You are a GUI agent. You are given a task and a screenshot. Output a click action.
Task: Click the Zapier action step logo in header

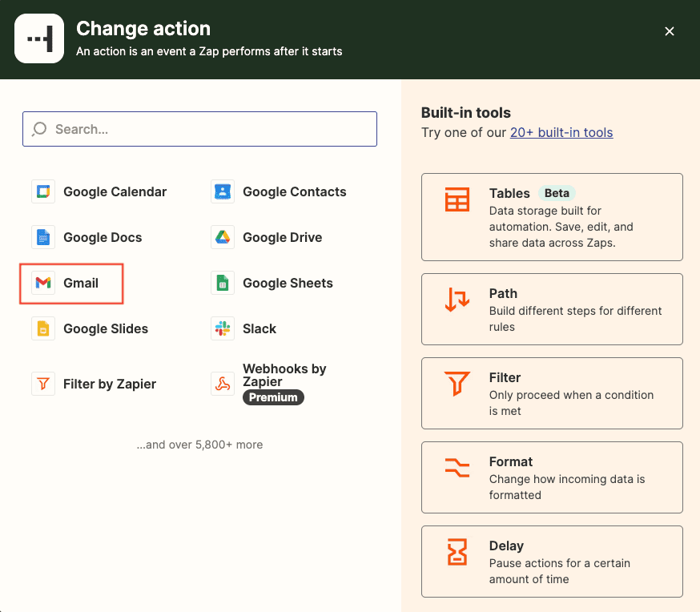(x=39, y=38)
